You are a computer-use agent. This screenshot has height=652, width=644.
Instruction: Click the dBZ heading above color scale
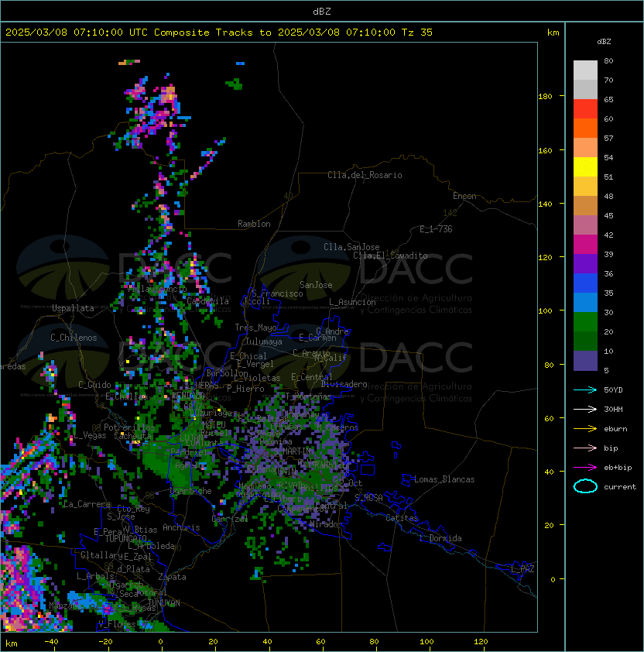604,42
